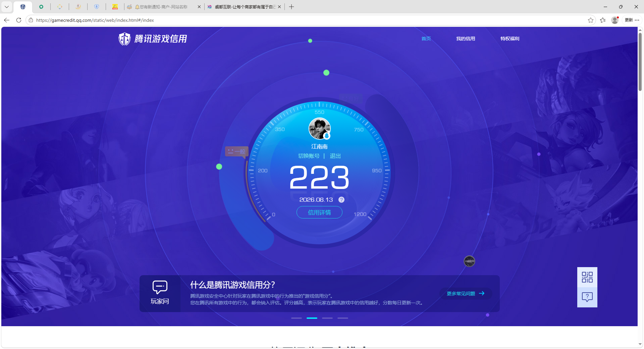Click the heading 什么是腾讯游戏信用分?

pos(233,285)
